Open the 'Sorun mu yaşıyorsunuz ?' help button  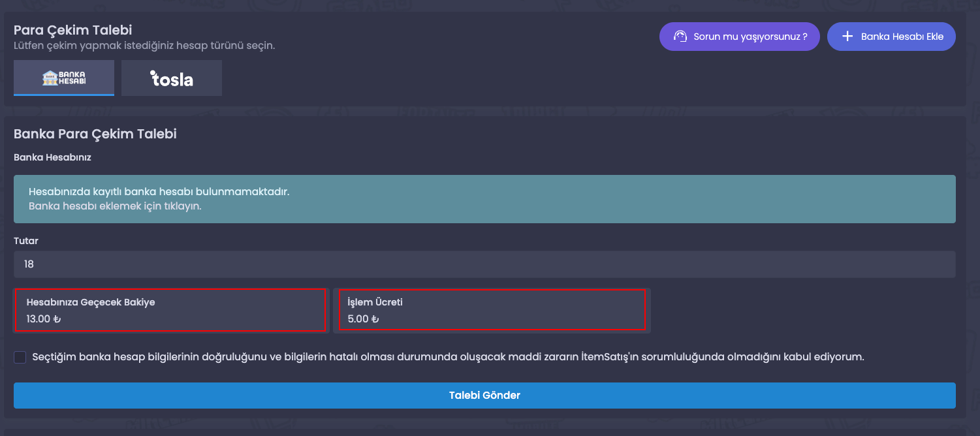pyautogui.click(x=739, y=37)
